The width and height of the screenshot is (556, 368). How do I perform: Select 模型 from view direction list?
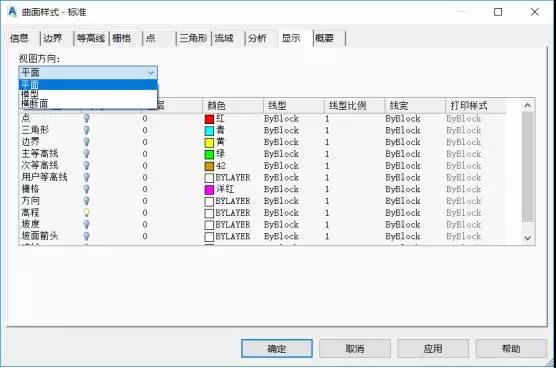30,94
